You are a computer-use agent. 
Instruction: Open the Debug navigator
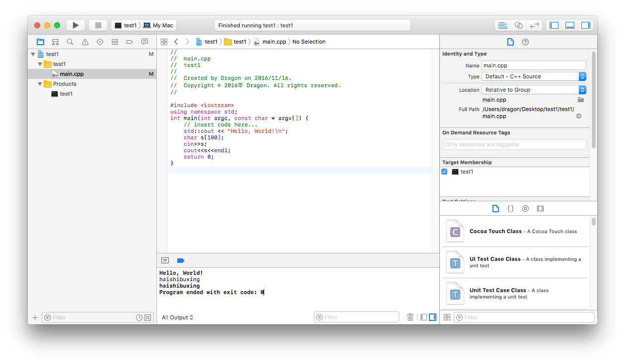[x=115, y=42]
